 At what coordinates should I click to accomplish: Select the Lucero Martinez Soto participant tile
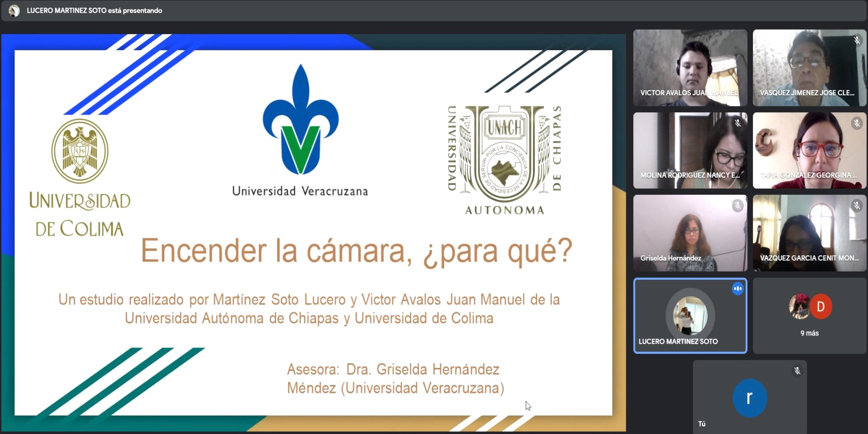690,316
